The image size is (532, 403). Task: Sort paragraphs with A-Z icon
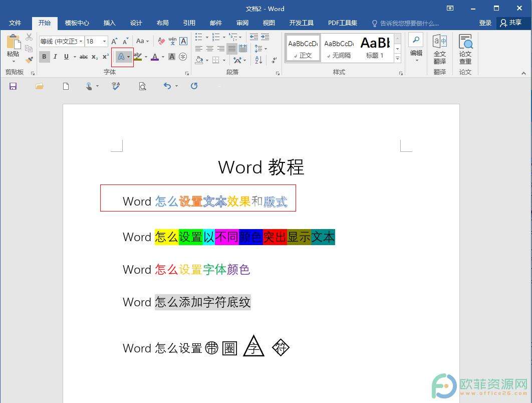tap(258, 60)
